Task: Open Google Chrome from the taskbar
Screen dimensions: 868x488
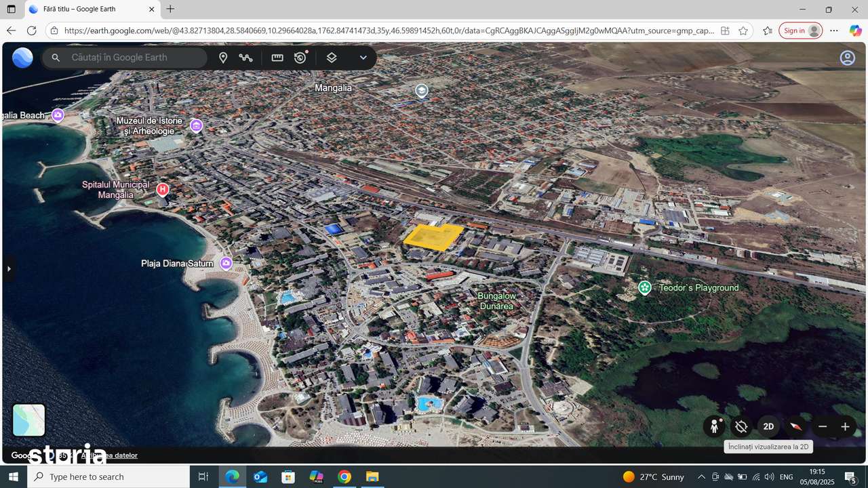Action: click(344, 476)
